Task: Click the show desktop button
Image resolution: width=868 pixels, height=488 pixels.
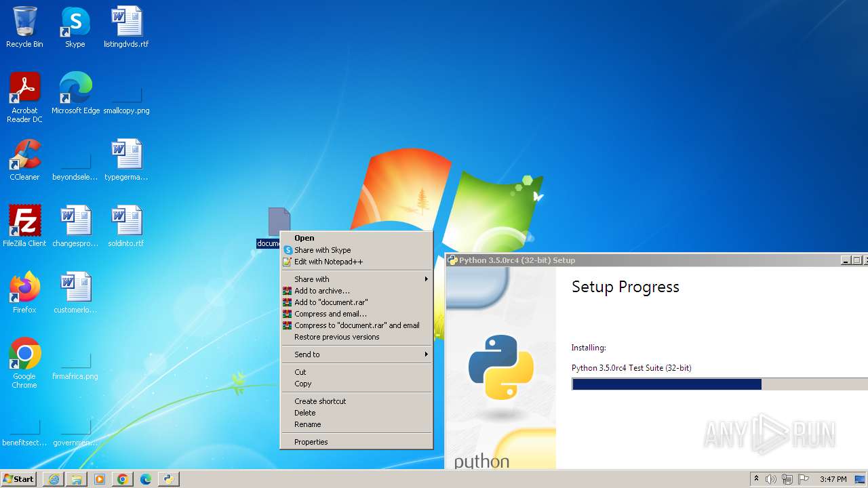Action: (x=861, y=479)
